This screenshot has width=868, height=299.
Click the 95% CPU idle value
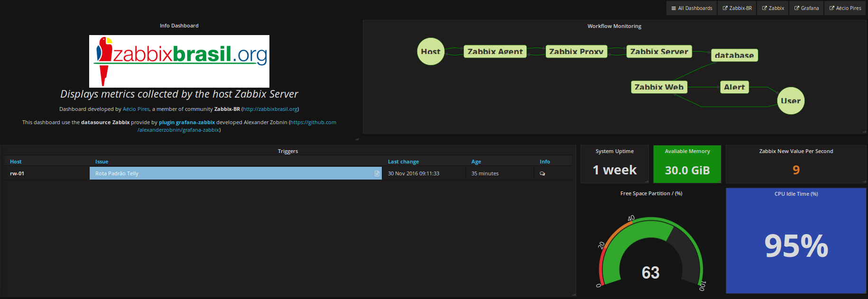click(796, 246)
